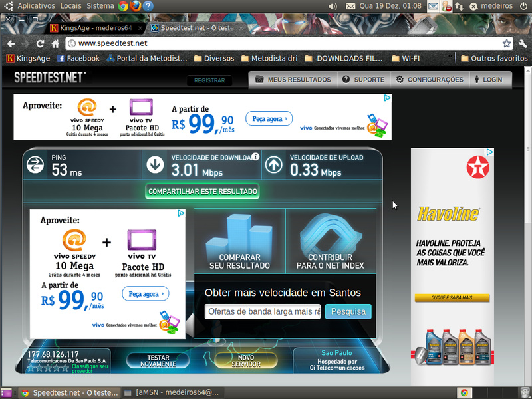Image resolution: width=532 pixels, height=399 pixels.
Task: Click the upload speed arrow icon
Action: click(274, 165)
